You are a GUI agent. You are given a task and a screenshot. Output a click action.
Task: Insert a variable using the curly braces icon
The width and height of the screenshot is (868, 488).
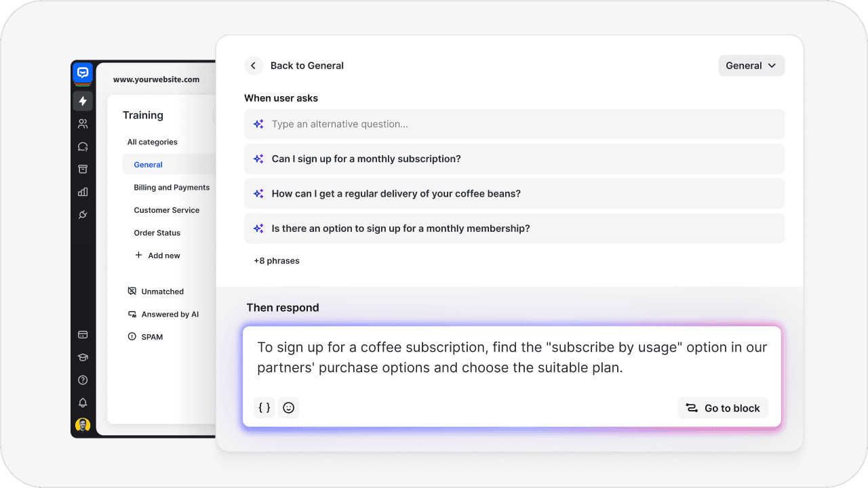coord(264,407)
